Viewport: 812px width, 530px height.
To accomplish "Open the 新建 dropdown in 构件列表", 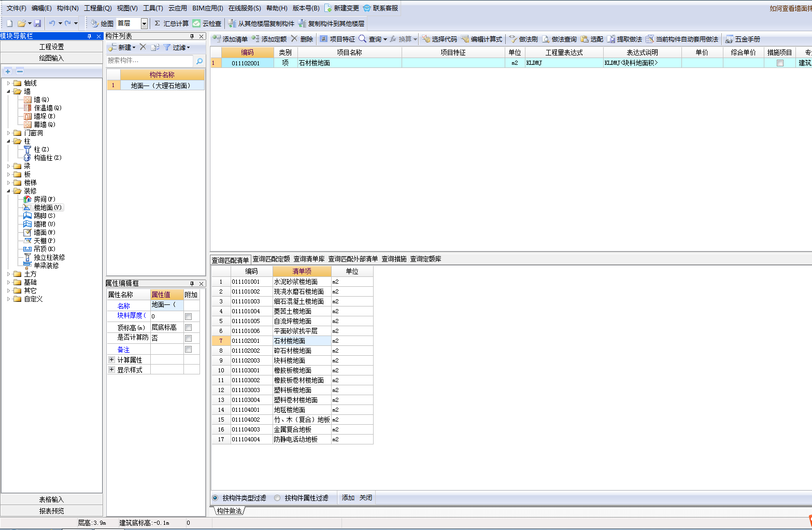I will pos(122,47).
